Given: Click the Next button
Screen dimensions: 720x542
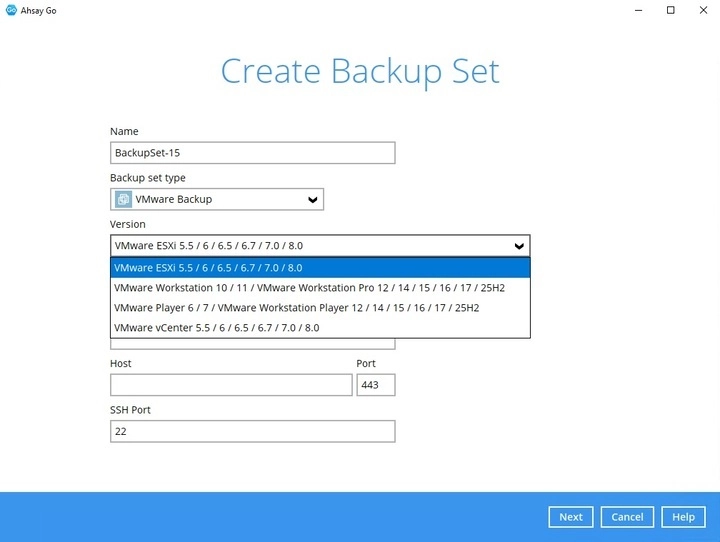Looking at the screenshot, I should 571,517.
